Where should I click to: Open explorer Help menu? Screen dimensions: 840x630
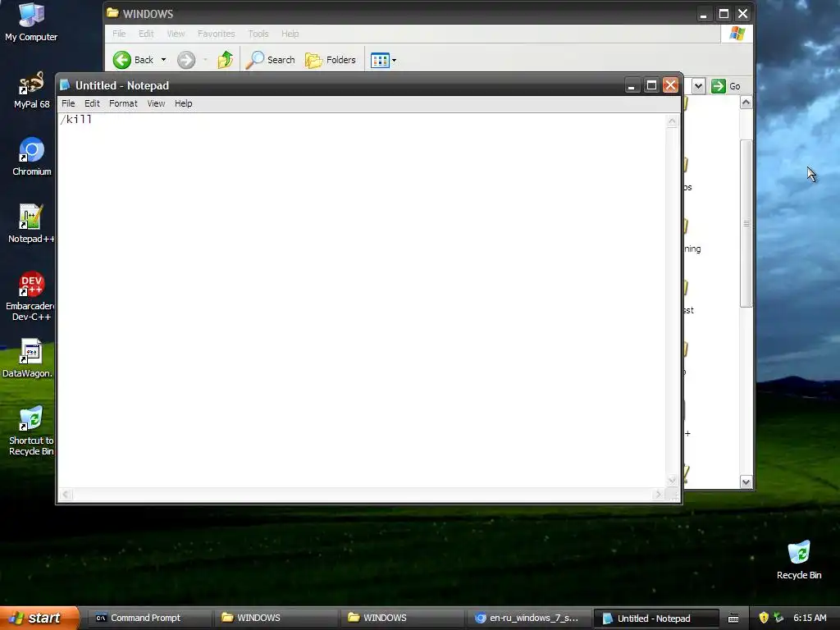[x=290, y=33]
